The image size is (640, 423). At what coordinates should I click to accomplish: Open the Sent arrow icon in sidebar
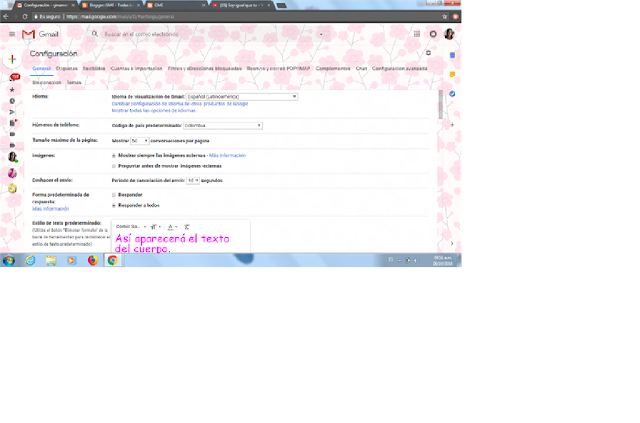(x=12, y=112)
